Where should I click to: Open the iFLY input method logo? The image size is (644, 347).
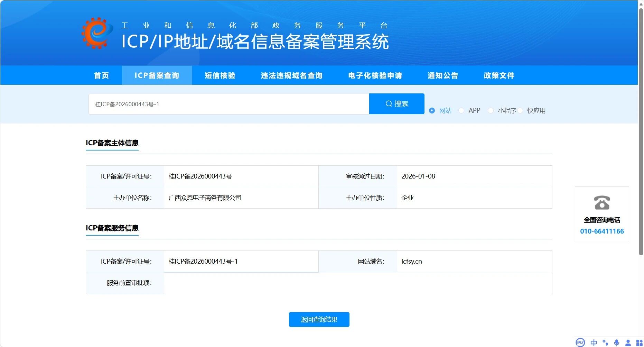pos(580,343)
